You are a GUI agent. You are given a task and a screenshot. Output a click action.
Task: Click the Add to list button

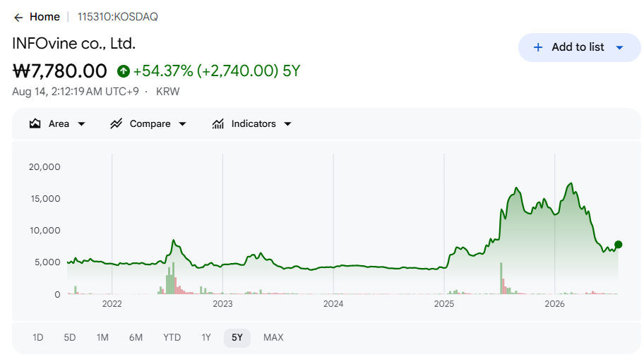point(579,47)
